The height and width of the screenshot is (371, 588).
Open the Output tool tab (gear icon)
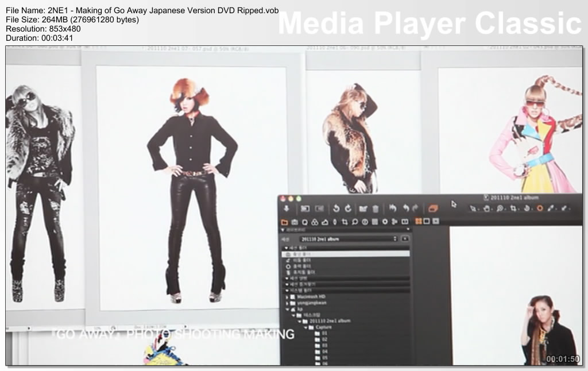coord(385,222)
